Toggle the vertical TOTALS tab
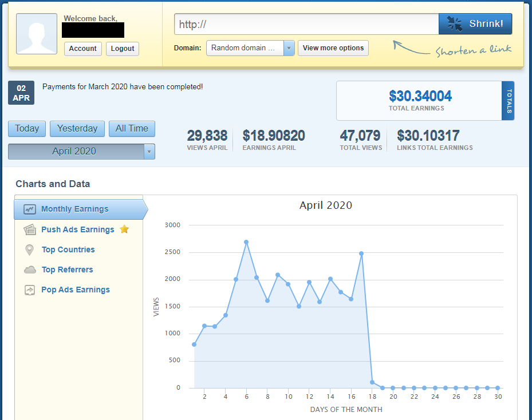 [x=508, y=101]
